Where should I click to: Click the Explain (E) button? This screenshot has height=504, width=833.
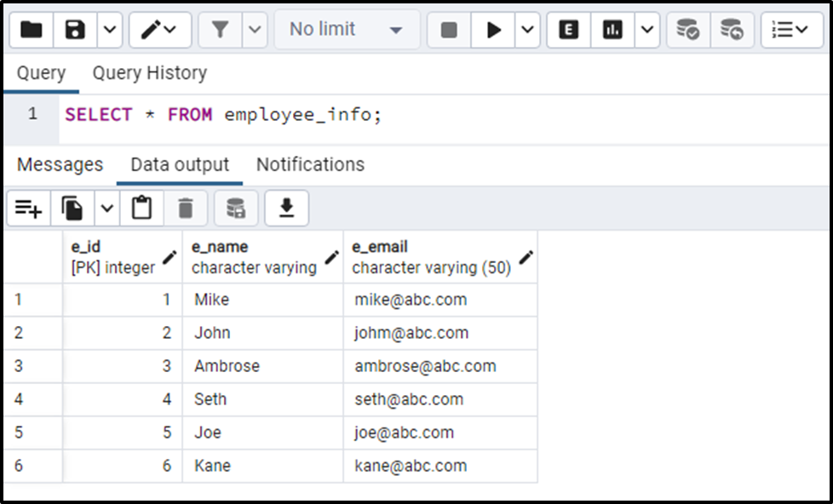point(568,30)
